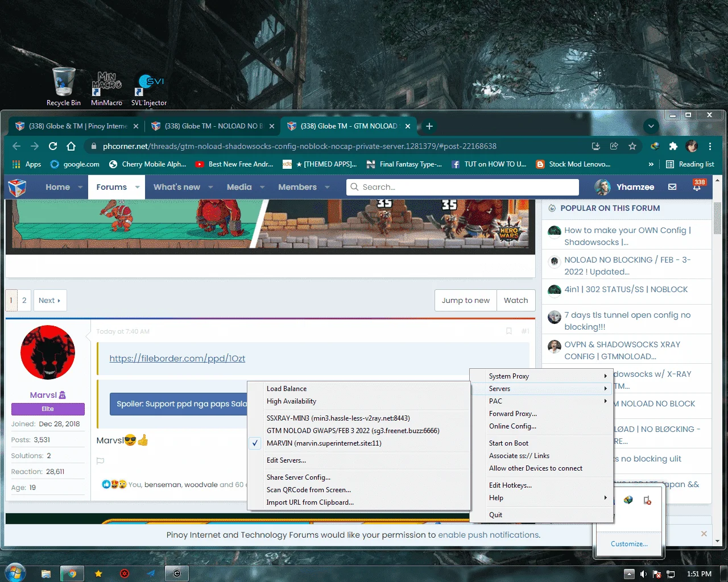Toggle Load Balance mode
This screenshot has height=582, width=728.
tap(358, 389)
